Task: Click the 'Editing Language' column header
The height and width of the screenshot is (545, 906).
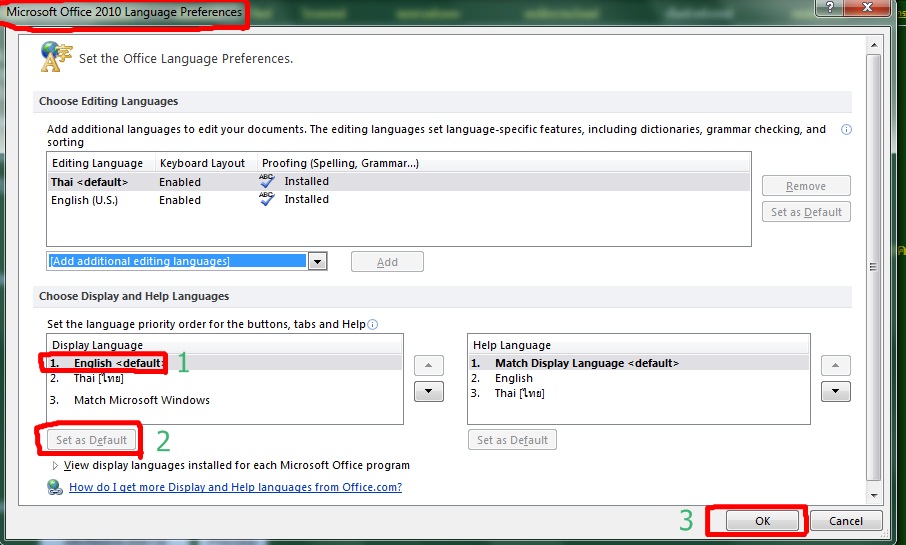Action: 101,163
